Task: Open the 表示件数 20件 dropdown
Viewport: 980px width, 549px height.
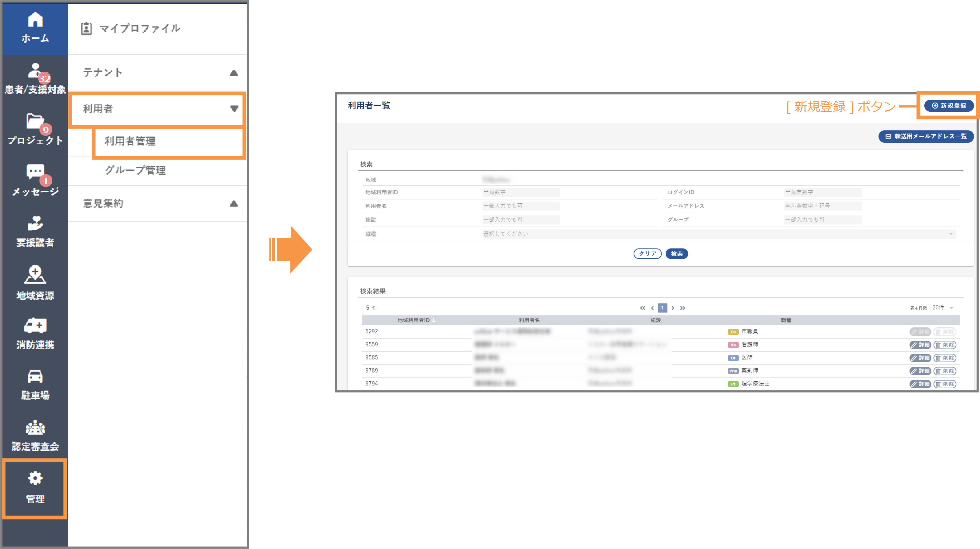Action: [x=942, y=307]
